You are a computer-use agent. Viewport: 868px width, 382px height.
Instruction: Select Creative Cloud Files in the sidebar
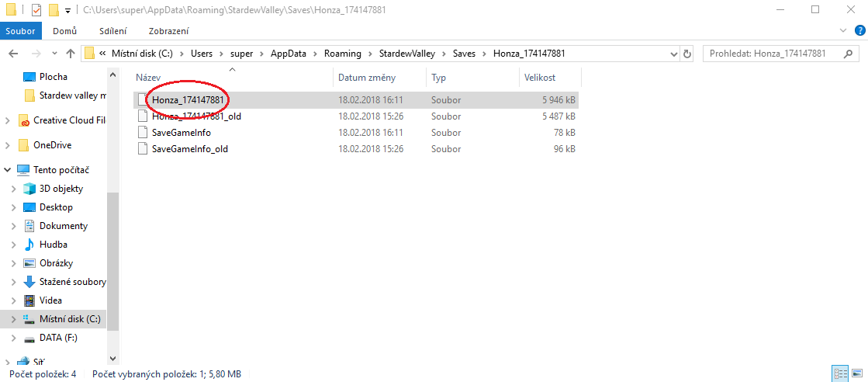(x=69, y=120)
